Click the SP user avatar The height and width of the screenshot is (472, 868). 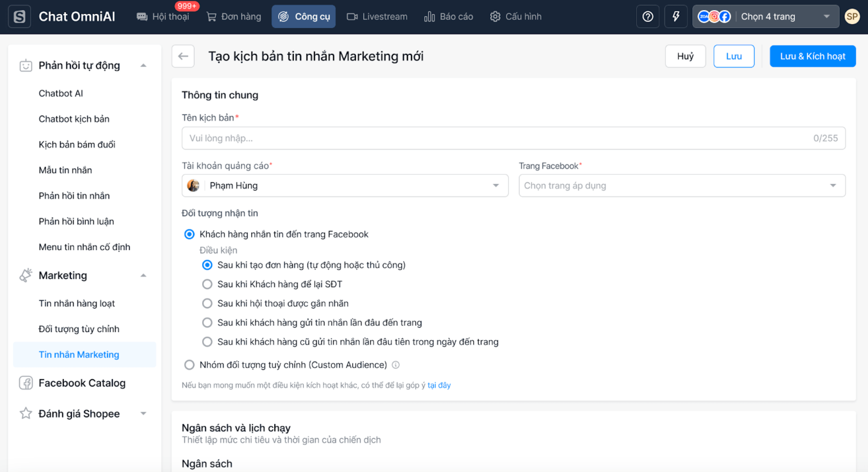(x=852, y=17)
